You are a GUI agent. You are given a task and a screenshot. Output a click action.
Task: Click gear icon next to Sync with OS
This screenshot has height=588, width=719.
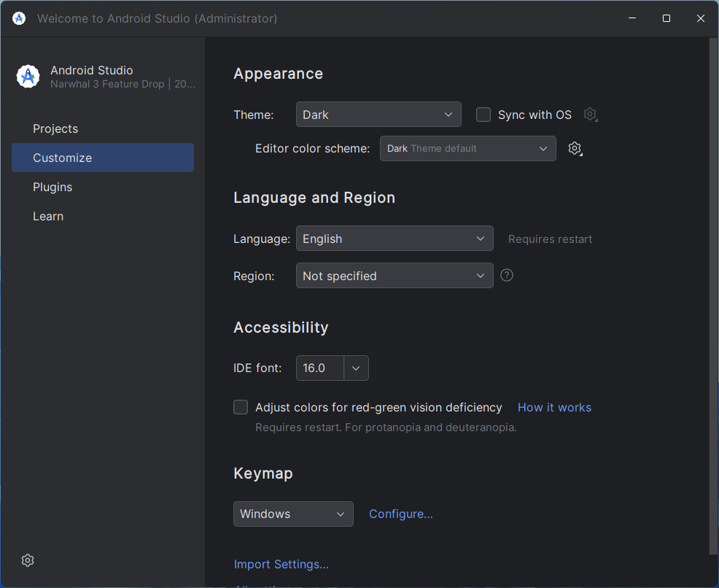(x=590, y=115)
